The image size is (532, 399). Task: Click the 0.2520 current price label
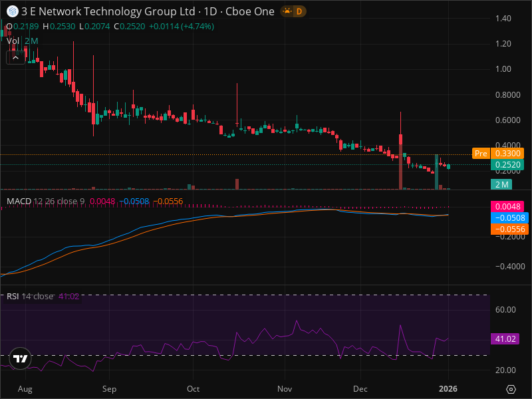point(507,164)
